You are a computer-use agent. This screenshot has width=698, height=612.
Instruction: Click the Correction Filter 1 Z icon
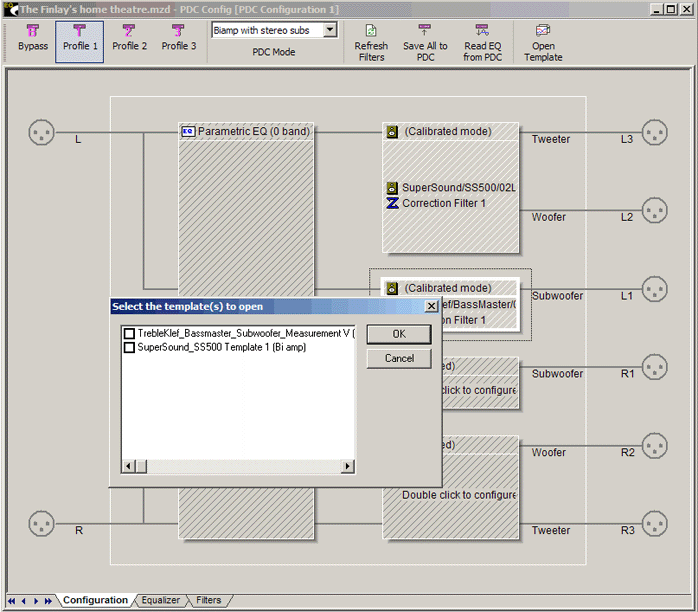(x=392, y=203)
